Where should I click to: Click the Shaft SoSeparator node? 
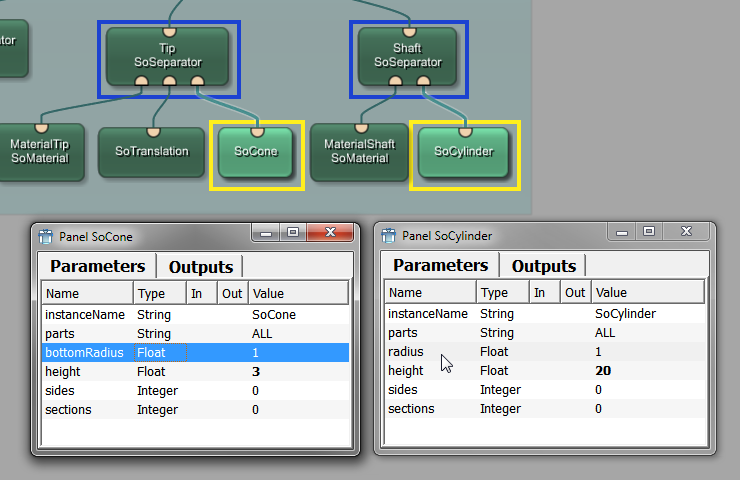point(407,55)
